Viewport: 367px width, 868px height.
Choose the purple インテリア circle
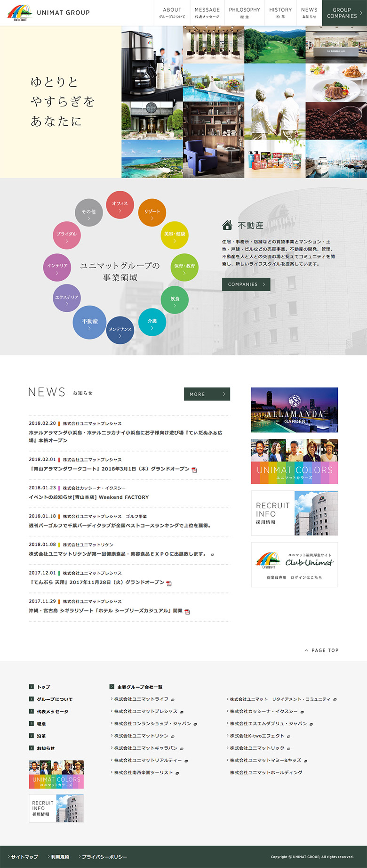click(57, 267)
